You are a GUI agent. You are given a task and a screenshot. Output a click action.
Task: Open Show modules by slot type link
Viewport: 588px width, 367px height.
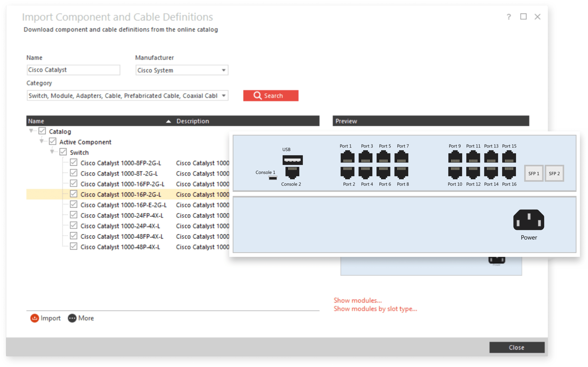point(375,309)
